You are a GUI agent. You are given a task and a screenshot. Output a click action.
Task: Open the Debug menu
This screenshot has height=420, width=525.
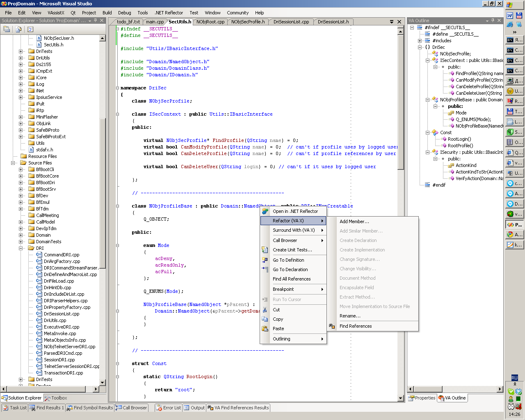pos(125,13)
